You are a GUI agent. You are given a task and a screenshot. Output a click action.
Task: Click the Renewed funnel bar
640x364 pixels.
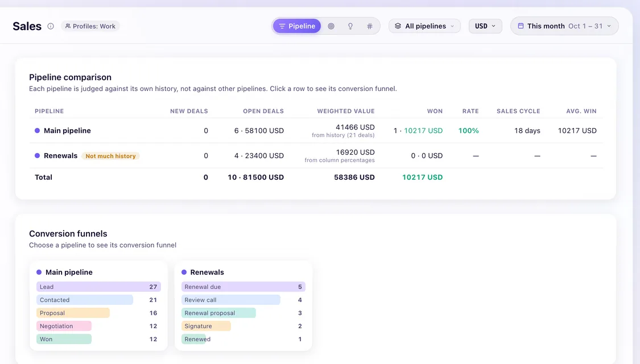tap(194, 339)
